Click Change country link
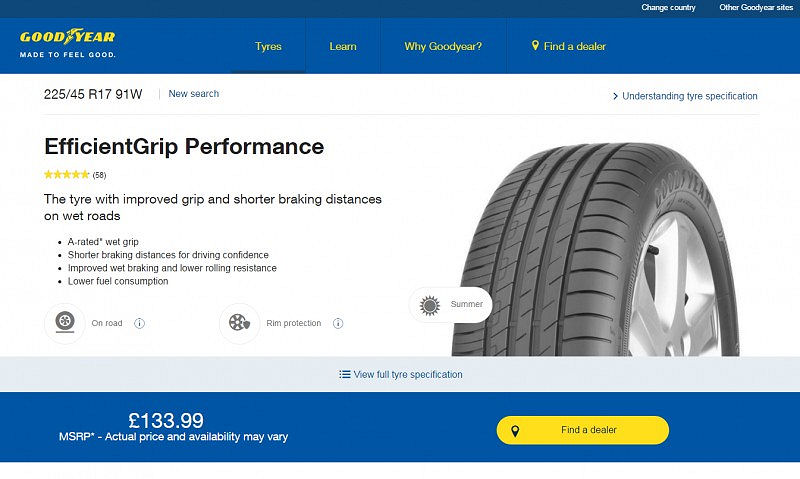The image size is (800, 479). [668, 8]
